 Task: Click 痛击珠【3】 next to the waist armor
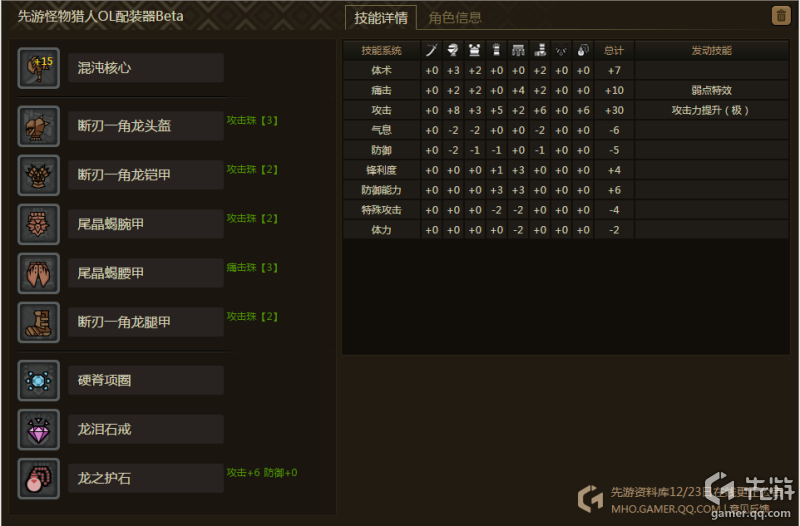252,267
